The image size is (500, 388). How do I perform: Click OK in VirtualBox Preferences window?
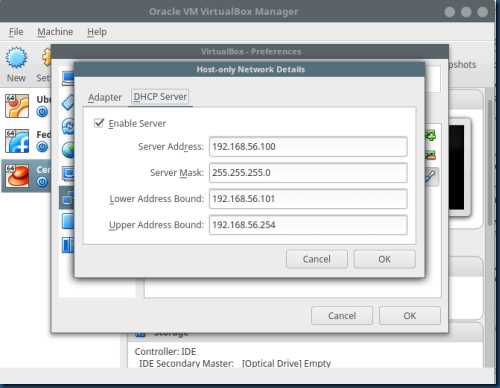point(410,315)
